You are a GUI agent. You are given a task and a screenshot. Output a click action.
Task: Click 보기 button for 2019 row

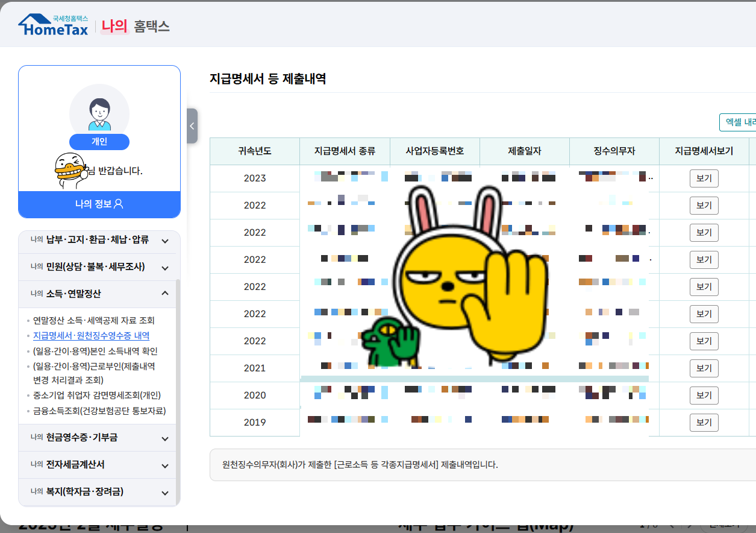tap(704, 423)
